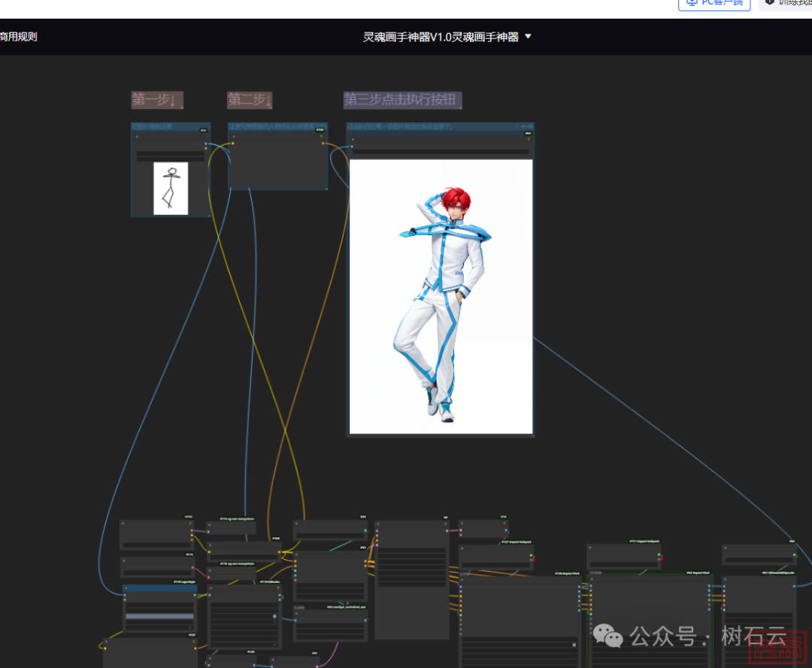Click the orange pin icon on the step-three output node
812x668 pixels.
[529, 139]
